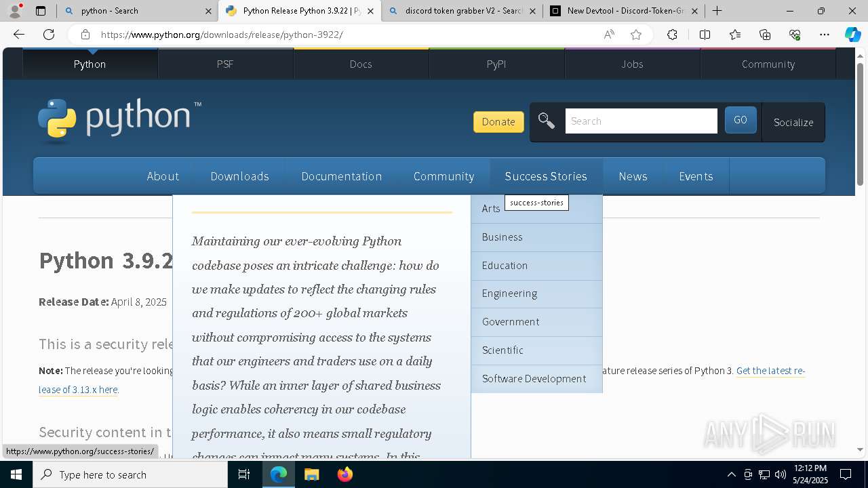
Task: Open File Explorer from taskbar
Action: tap(311, 474)
